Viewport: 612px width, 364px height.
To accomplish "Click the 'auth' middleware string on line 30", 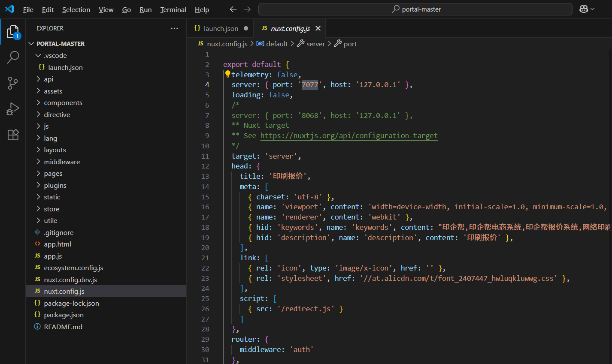I will tap(302, 349).
